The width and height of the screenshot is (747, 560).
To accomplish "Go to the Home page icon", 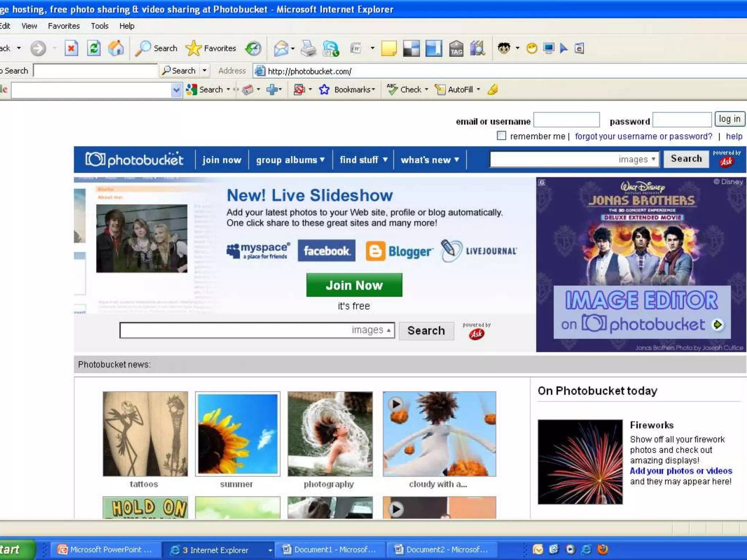I will click(116, 48).
